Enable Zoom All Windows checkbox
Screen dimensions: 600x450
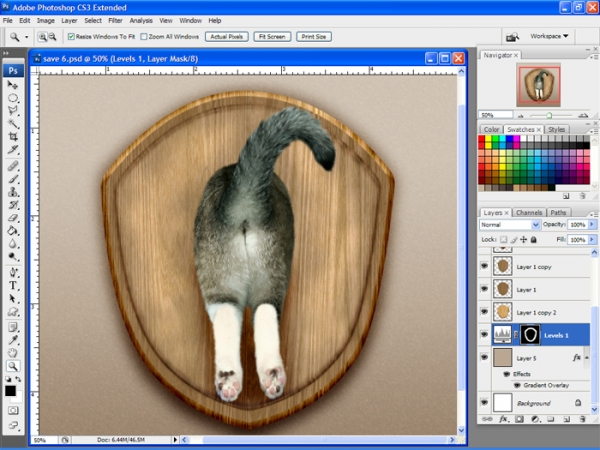144,37
